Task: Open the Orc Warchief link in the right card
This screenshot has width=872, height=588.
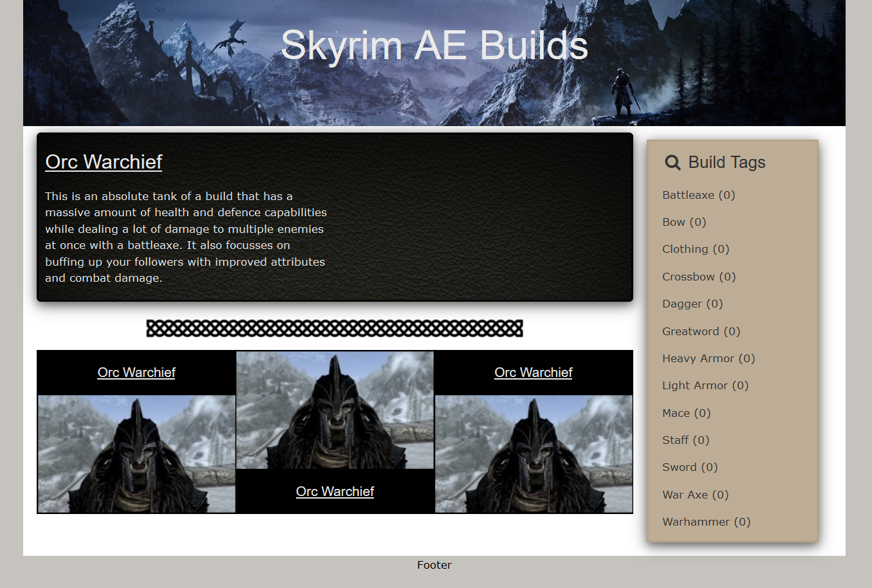Action: point(533,372)
